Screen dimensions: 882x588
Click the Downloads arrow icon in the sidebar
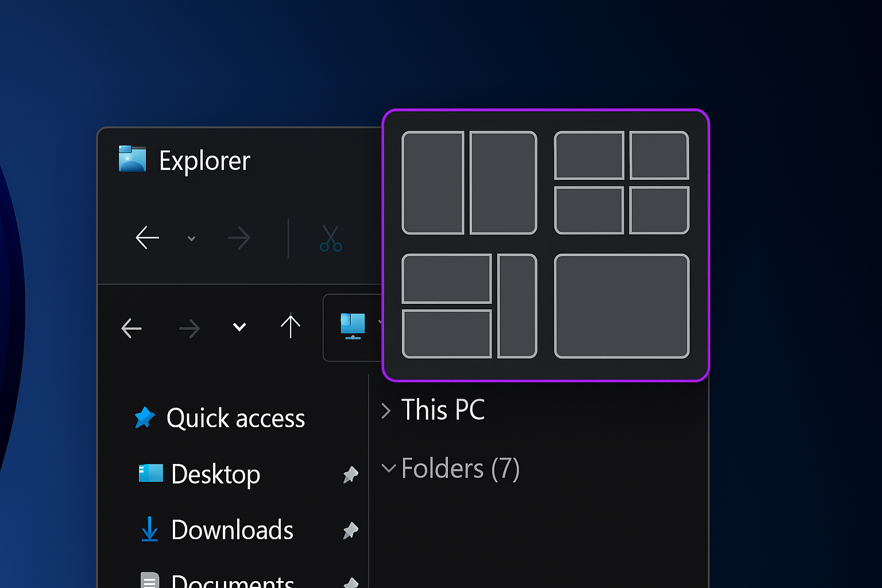click(x=149, y=529)
